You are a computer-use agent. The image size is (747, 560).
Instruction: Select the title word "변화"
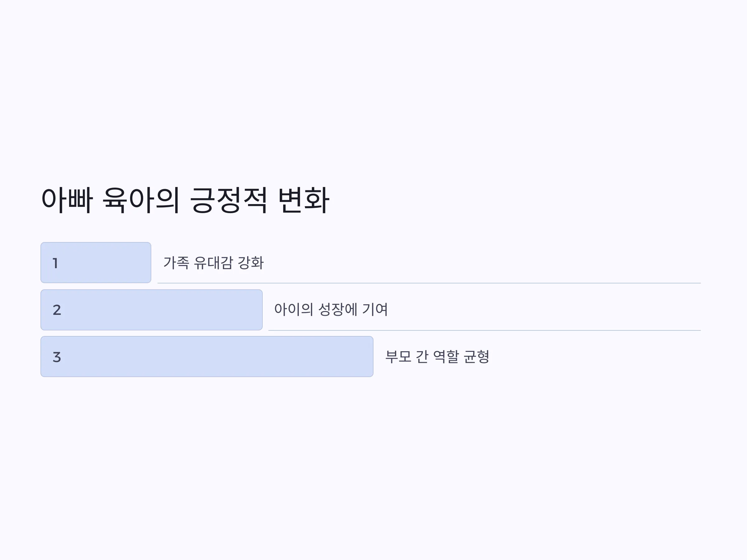303,200
